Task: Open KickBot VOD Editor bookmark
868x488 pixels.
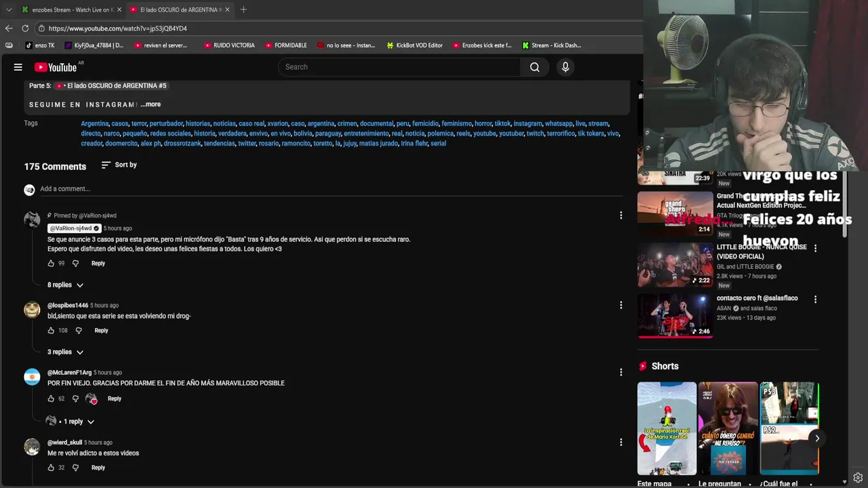Action: (x=414, y=45)
